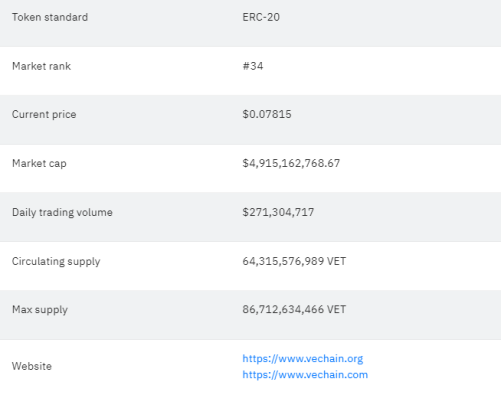The height and width of the screenshot is (395, 501).
Task: Select the $0.07815 price value
Action: pos(267,114)
